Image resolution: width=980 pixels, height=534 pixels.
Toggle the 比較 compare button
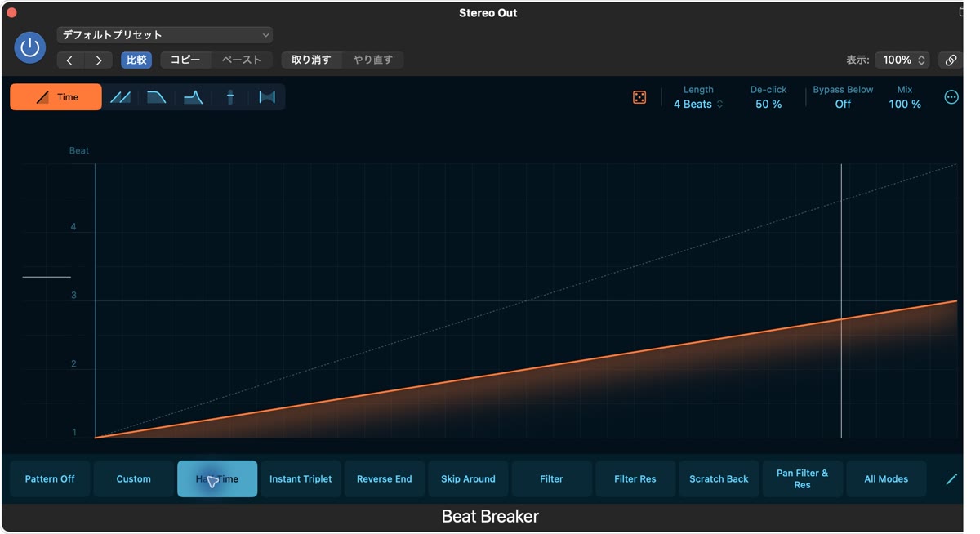pyautogui.click(x=136, y=60)
